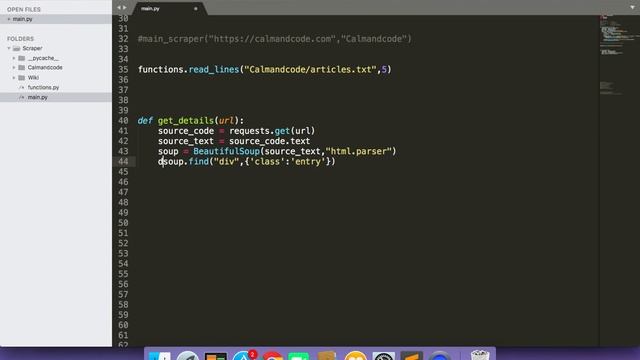Open Sublime Text icon in the Dock
Viewport: 640px width, 360px height.
[411, 355]
